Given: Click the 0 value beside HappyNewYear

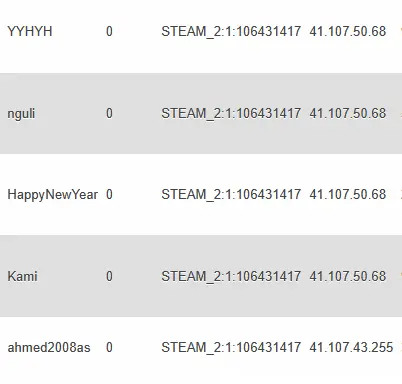Looking at the screenshot, I should [x=109, y=194].
